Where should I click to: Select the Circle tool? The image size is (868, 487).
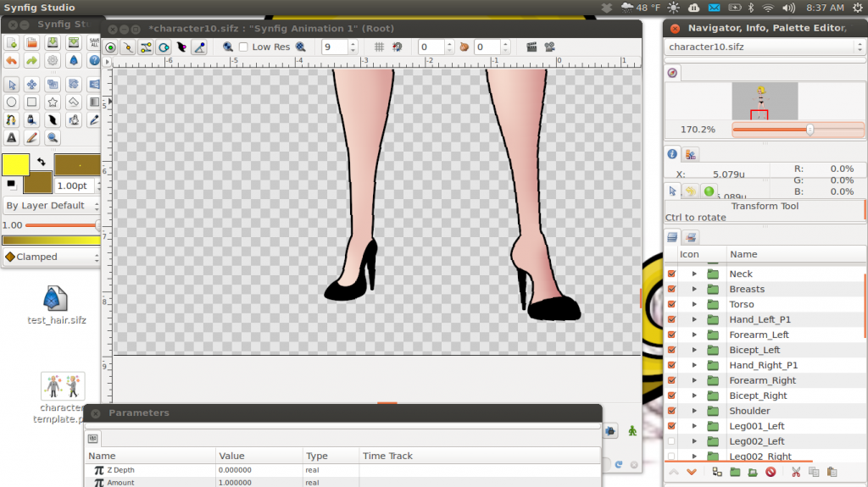tap(12, 102)
